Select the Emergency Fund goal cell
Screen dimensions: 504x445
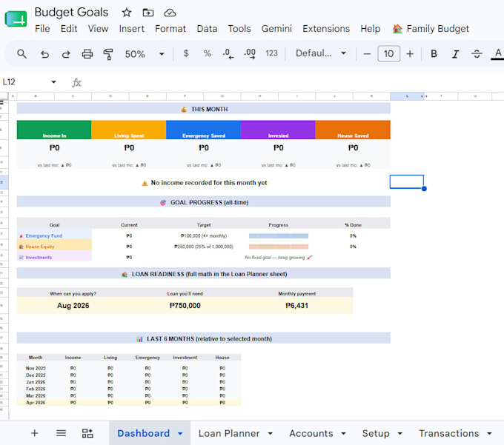[54, 235]
